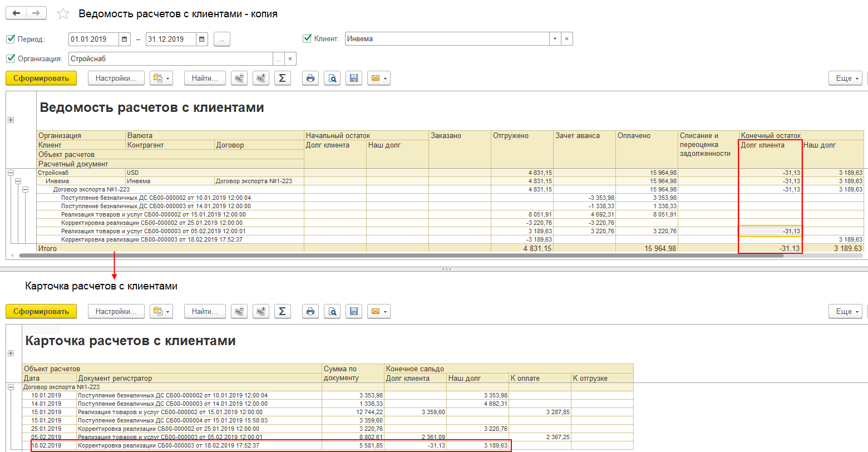868x452 pixels.
Task: Open period selection ellipsis button
Action: tap(221, 39)
